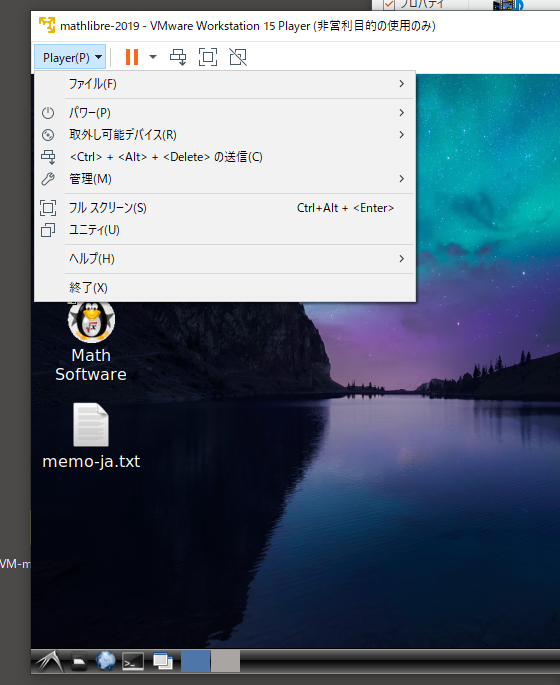Expand the 管理(M) submenu
This screenshot has height=685, width=560.
(225, 179)
